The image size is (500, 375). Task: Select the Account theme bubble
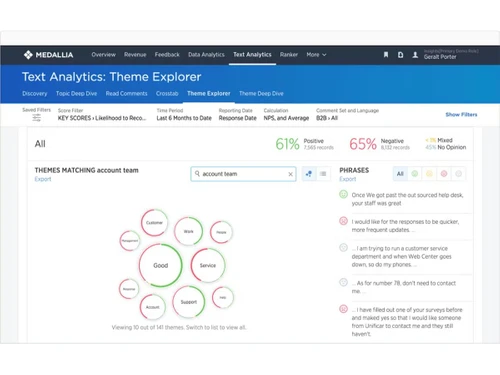click(153, 307)
